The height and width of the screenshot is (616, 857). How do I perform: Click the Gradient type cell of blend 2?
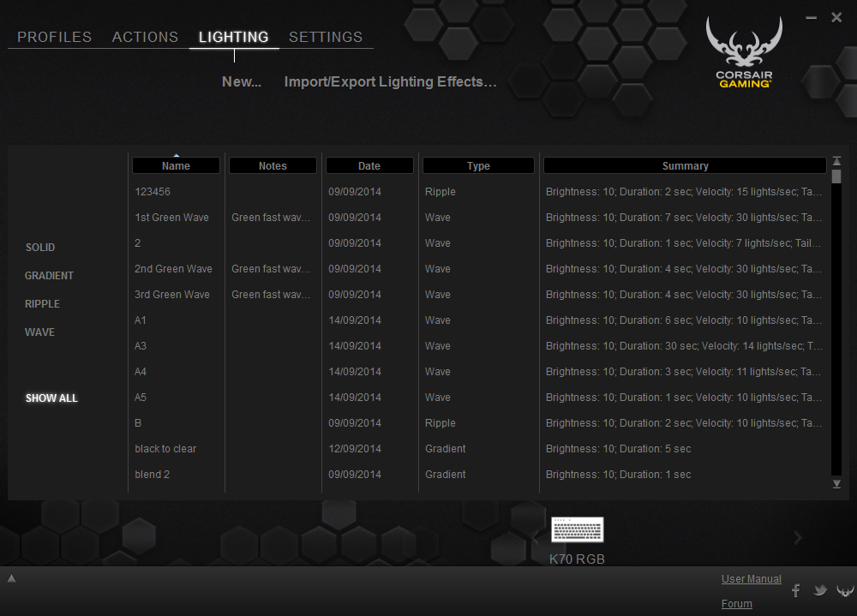(x=446, y=475)
